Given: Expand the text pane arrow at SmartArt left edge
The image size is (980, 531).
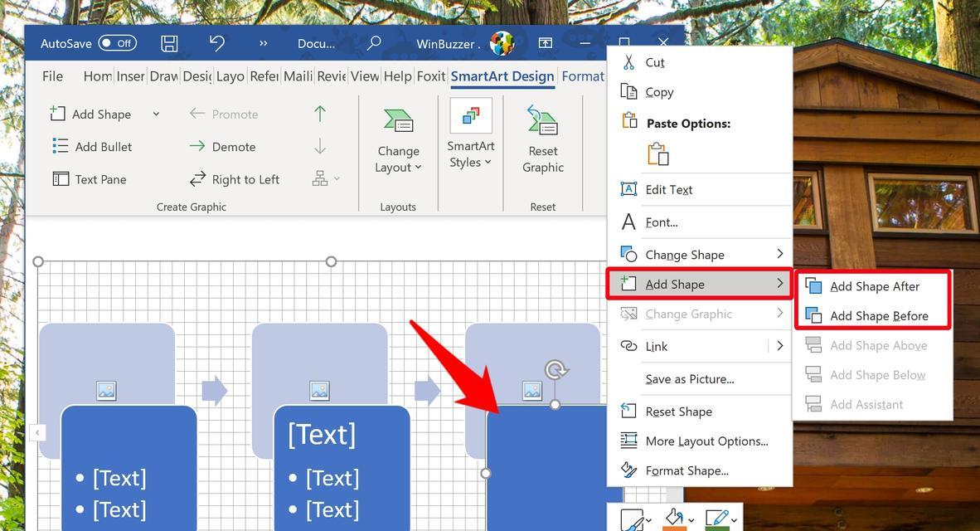Looking at the screenshot, I should click(38, 432).
